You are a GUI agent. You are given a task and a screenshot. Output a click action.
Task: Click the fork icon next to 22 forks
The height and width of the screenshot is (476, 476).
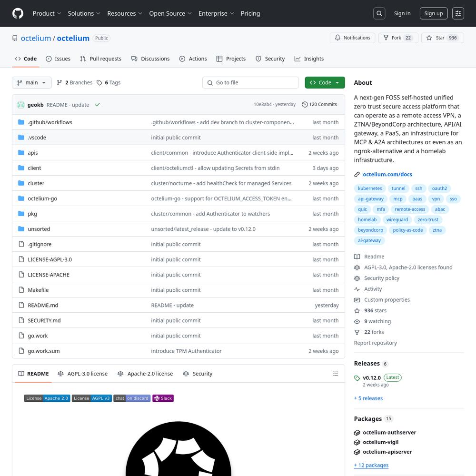click(x=357, y=332)
